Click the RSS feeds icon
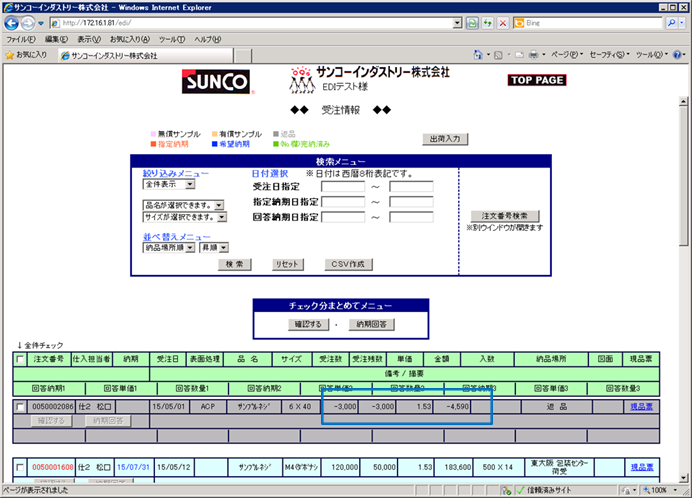The image size is (692, 498). [x=498, y=55]
